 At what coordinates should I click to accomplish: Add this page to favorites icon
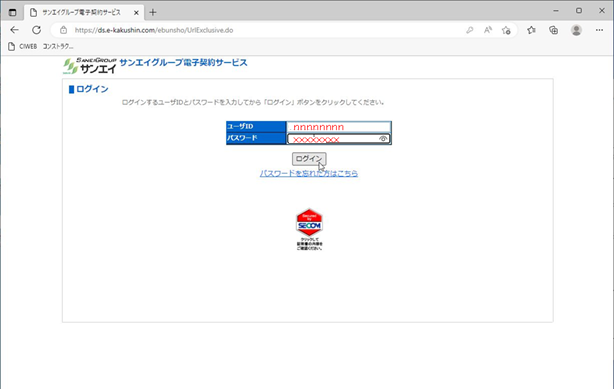pos(506,30)
